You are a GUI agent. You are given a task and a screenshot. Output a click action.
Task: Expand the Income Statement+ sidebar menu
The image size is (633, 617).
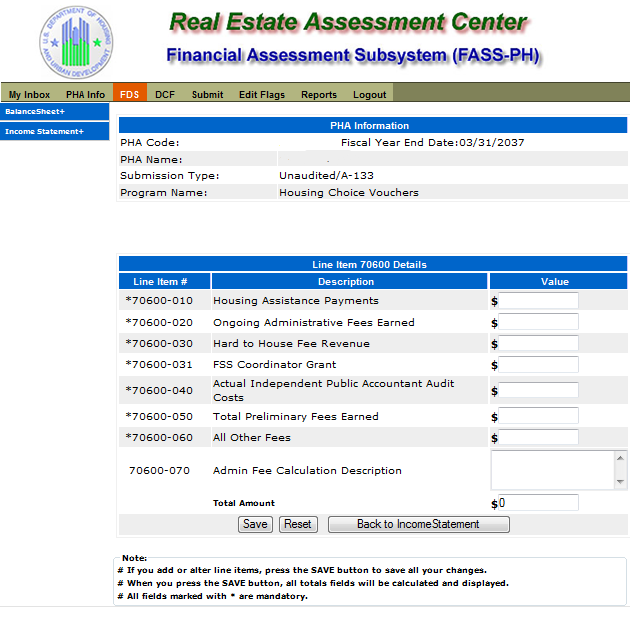[54, 132]
